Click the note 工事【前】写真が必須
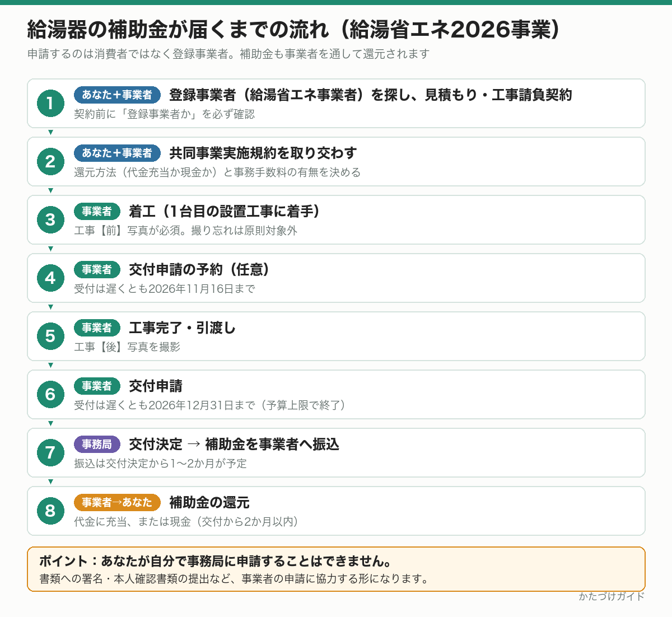The height and width of the screenshot is (617, 672). click(186, 230)
